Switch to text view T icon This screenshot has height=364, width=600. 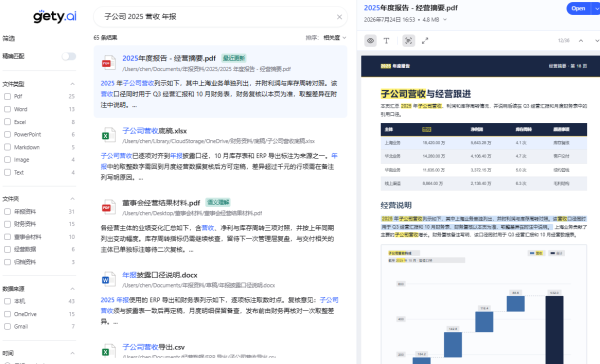(386, 41)
